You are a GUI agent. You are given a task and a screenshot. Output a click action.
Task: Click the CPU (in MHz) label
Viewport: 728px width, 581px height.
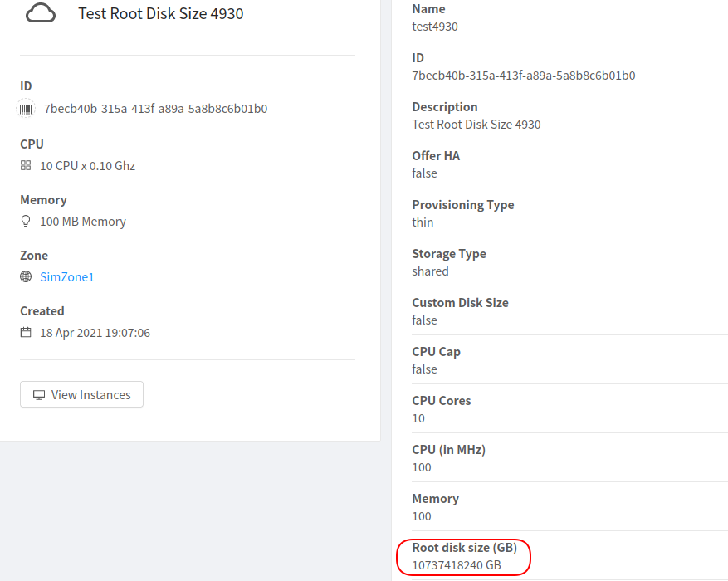point(448,450)
